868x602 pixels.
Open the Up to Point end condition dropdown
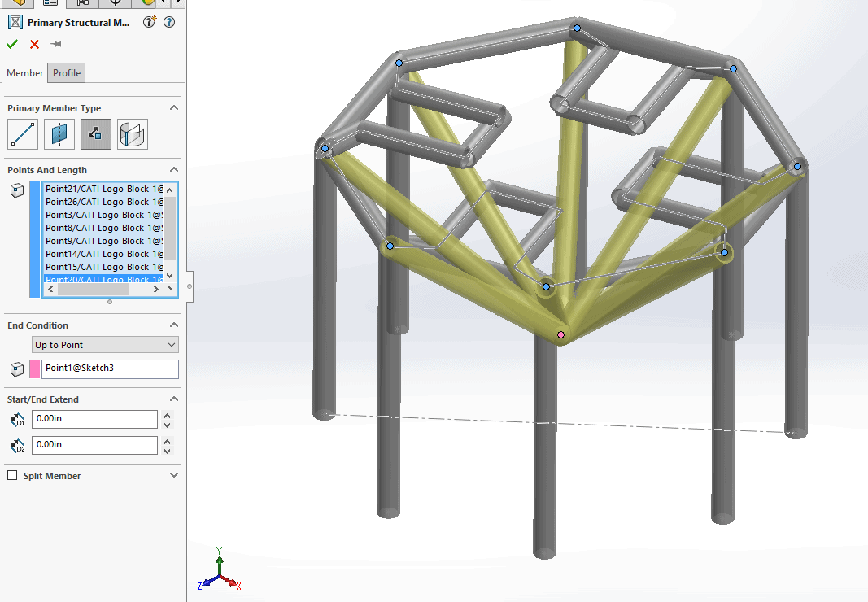point(105,344)
